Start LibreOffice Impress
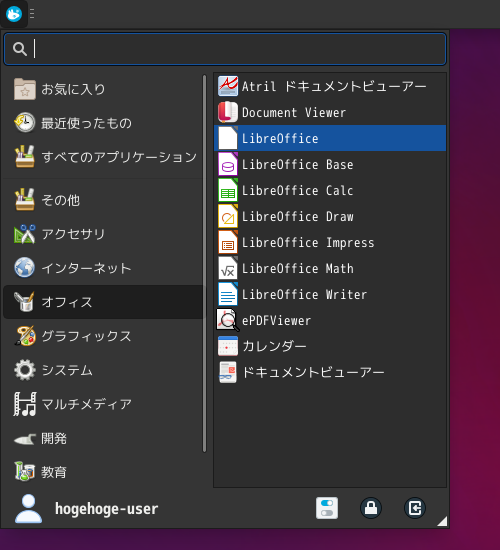 pyautogui.click(x=330, y=242)
